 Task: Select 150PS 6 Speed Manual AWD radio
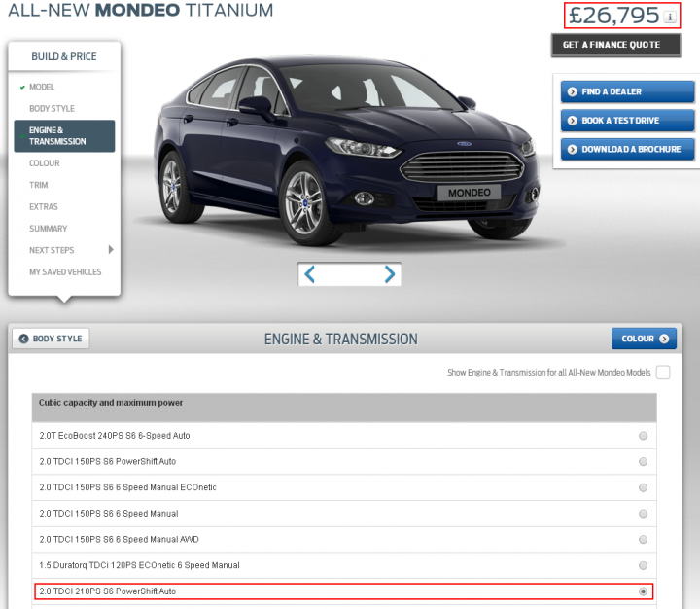click(643, 539)
